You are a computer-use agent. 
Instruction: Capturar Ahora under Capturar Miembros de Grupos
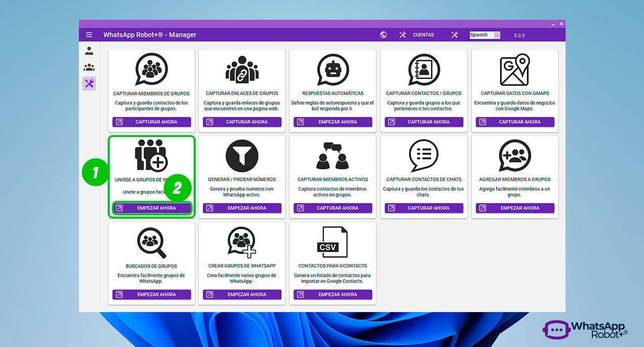pos(152,122)
